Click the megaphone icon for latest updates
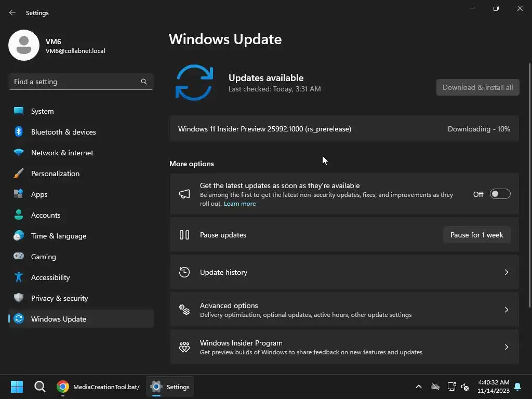 pyautogui.click(x=184, y=194)
